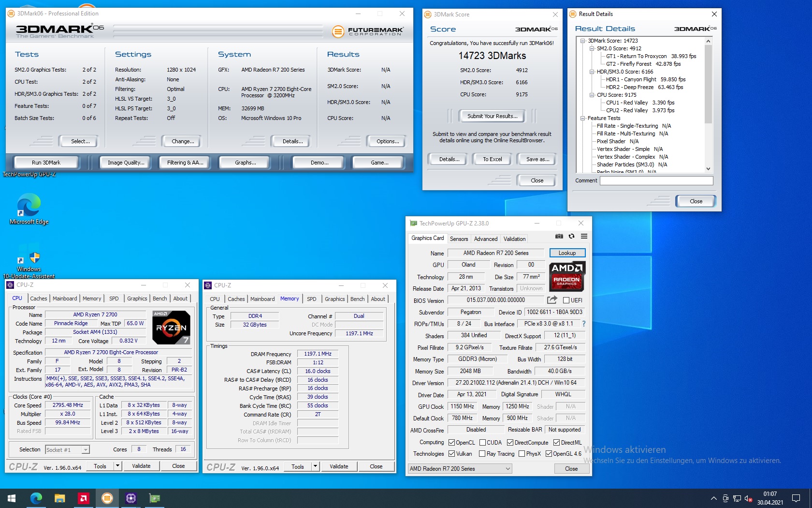
Task: Click the Result Details tree scrollbar
Action: point(708,85)
